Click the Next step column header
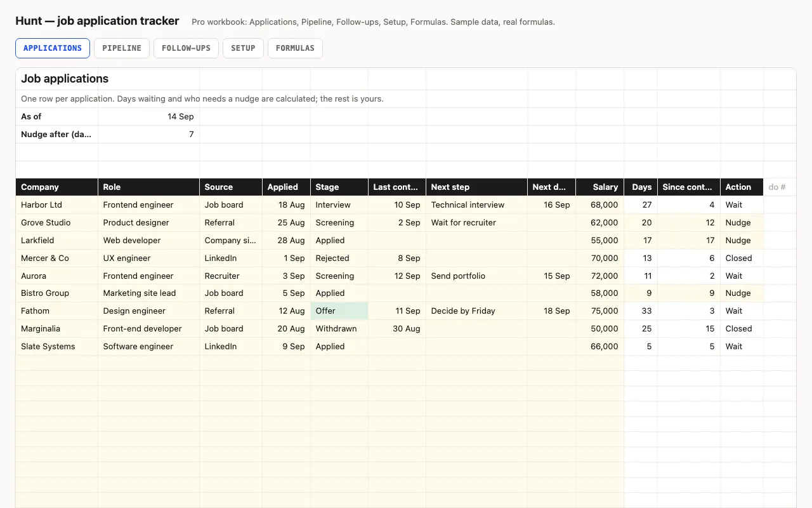This screenshot has height=508, width=812. coord(476,187)
